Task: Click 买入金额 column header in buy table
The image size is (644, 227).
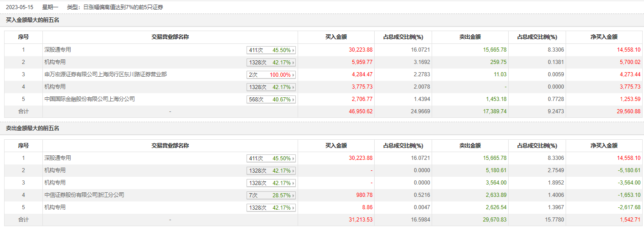Action: click(336, 37)
